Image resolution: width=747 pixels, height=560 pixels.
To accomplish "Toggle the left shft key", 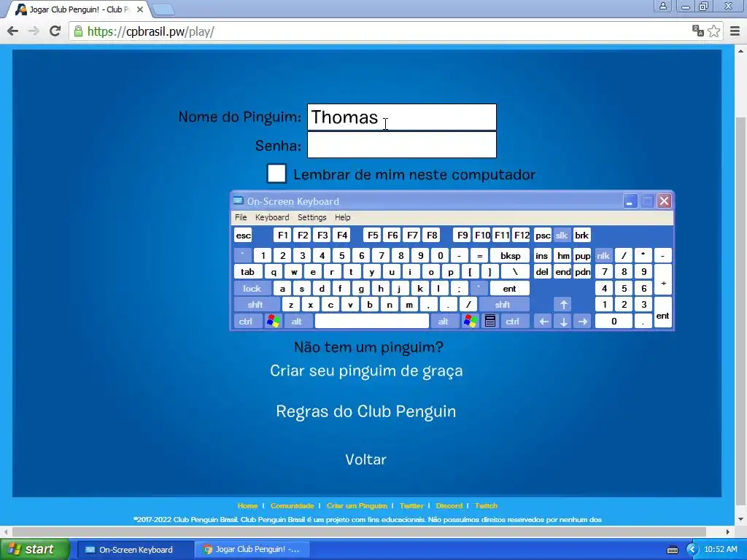I will (x=256, y=305).
